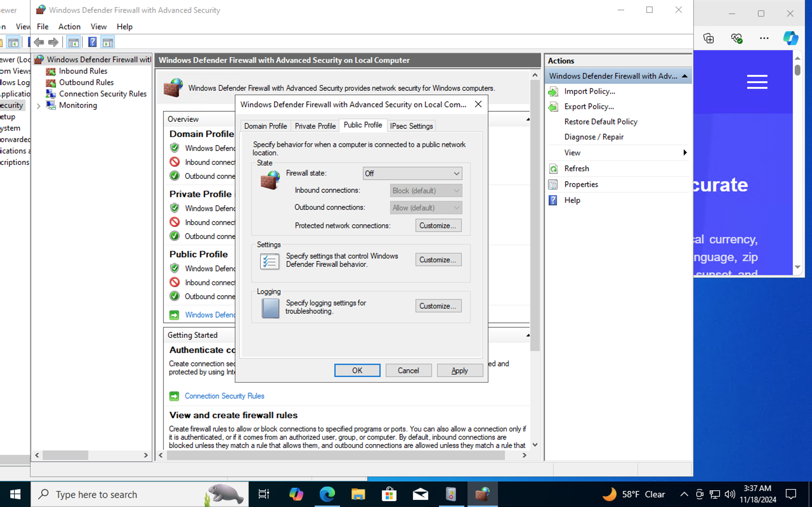Screen dimensions: 812x507
Task: Switch to the Private Profile tab
Action: pyautogui.click(x=315, y=126)
